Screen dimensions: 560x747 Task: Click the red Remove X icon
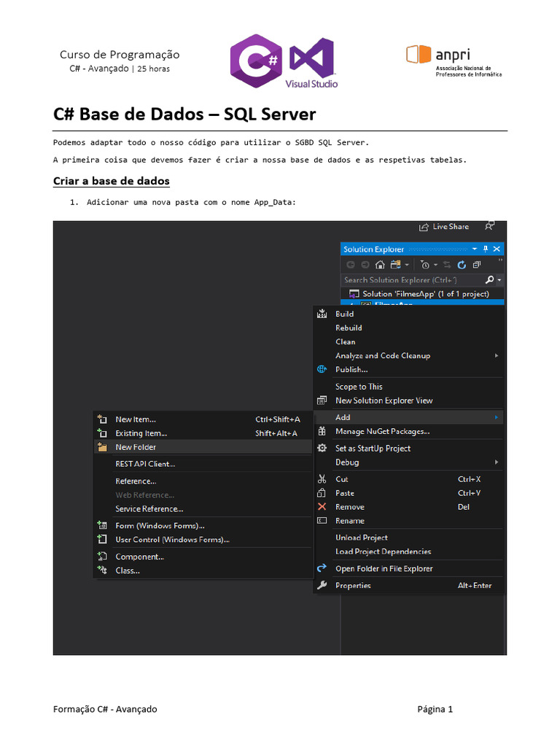click(322, 507)
